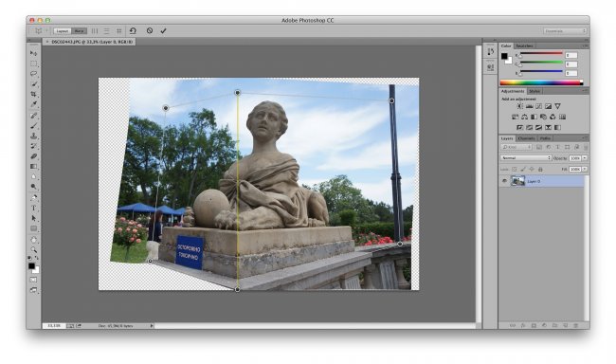Open the Normal blend mode dropdown
Viewport: 616px width, 364px height.
526,157
